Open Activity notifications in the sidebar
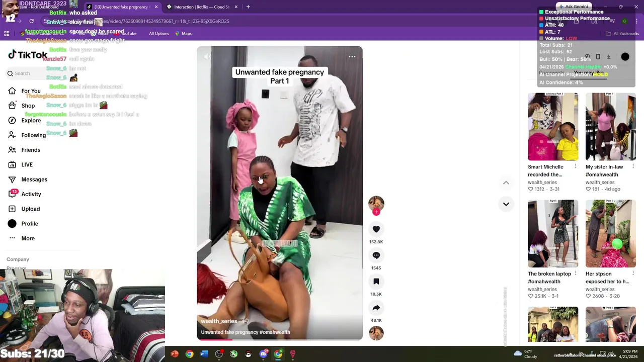 pos(24,194)
